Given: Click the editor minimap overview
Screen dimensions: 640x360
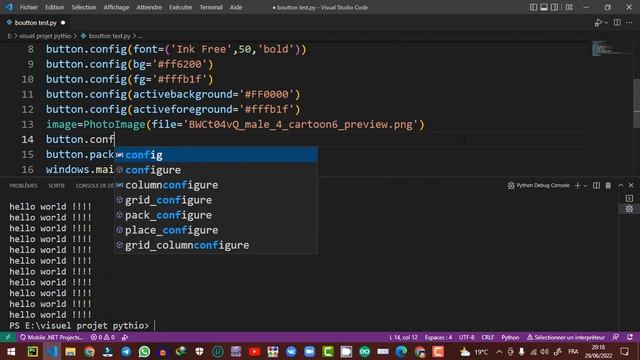Looking at the screenshot, I should coord(611,48).
